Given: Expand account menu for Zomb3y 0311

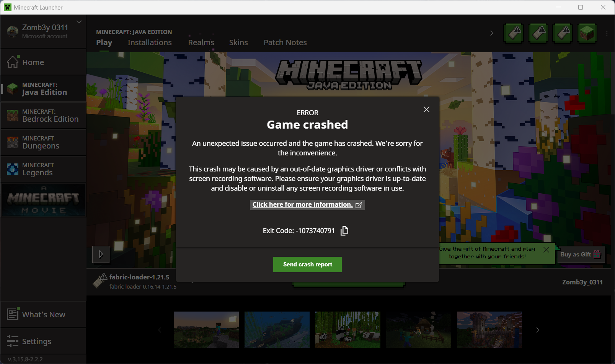Looking at the screenshot, I should 79,22.
